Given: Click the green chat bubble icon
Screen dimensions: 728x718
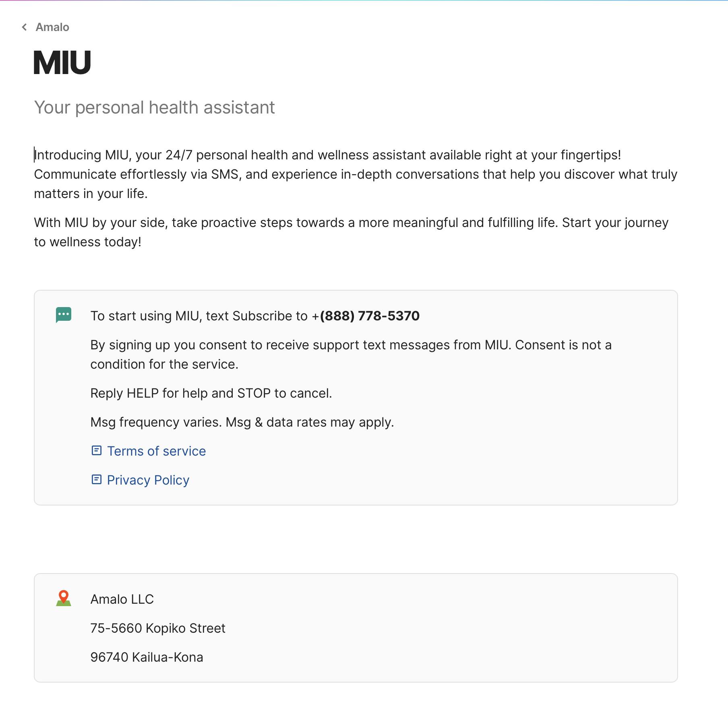Looking at the screenshot, I should click(64, 315).
